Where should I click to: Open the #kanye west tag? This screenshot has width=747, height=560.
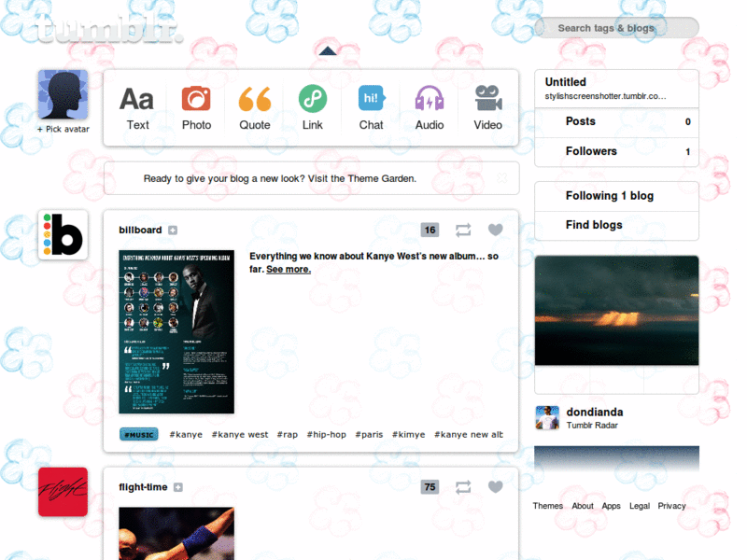tap(240, 434)
